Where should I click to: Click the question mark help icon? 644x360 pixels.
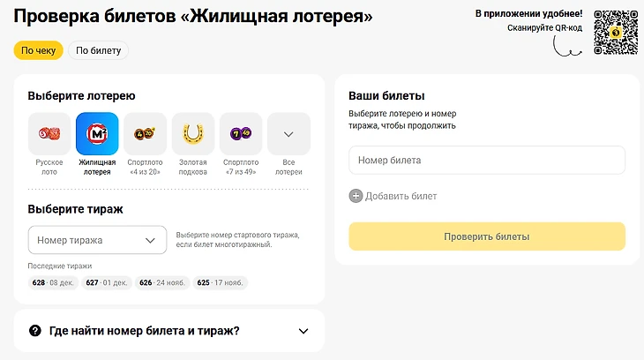point(35,331)
